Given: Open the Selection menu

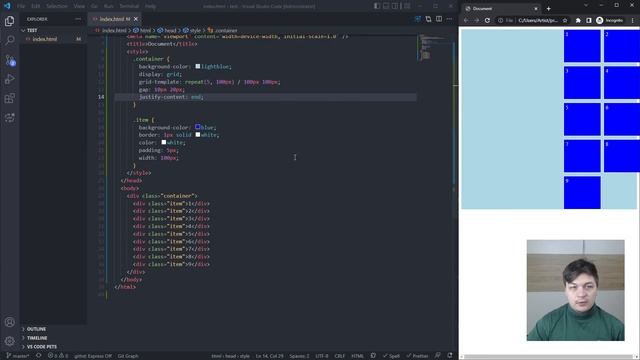Looking at the screenshot, I should tap(57, 7).
